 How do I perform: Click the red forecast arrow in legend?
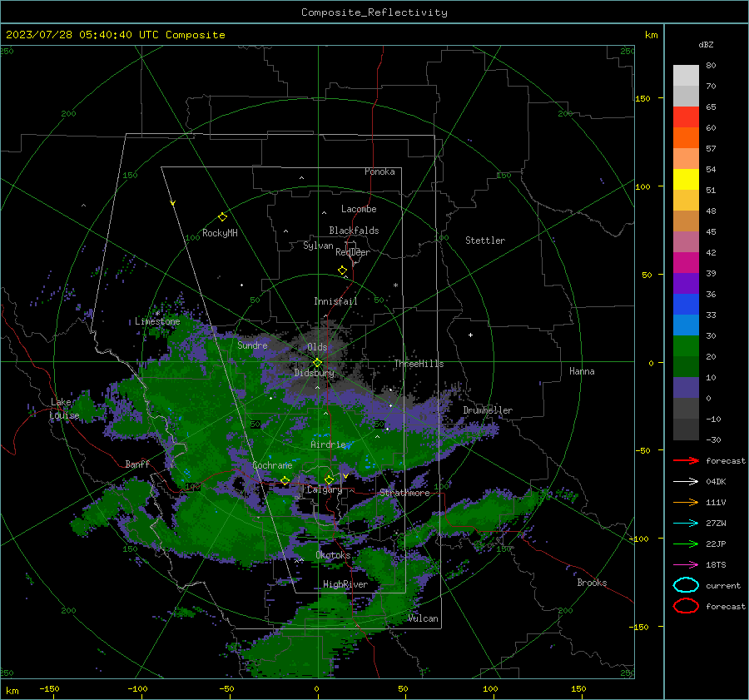pos(686,460)
